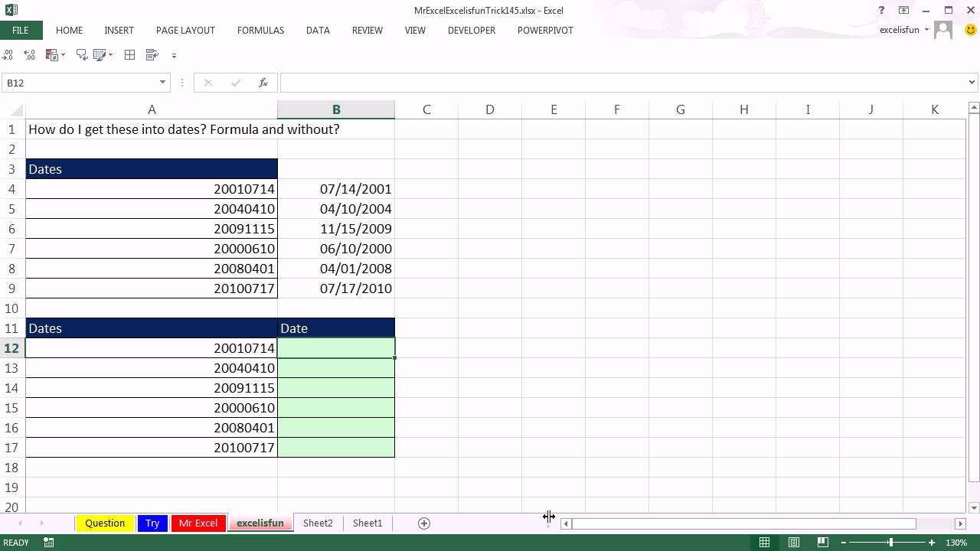Switch to the Sheet1 tab
Screen dimensions: 980x551
click(x=367, y=523)
